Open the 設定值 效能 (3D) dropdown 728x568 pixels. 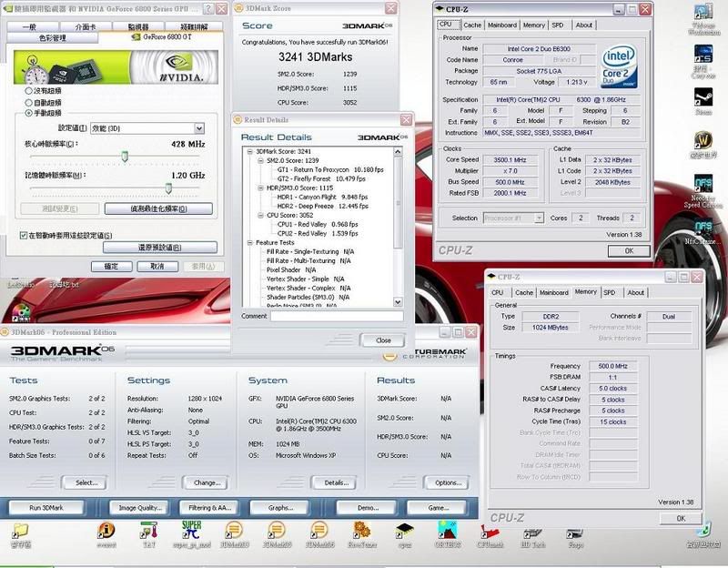(x=147, y=128)
